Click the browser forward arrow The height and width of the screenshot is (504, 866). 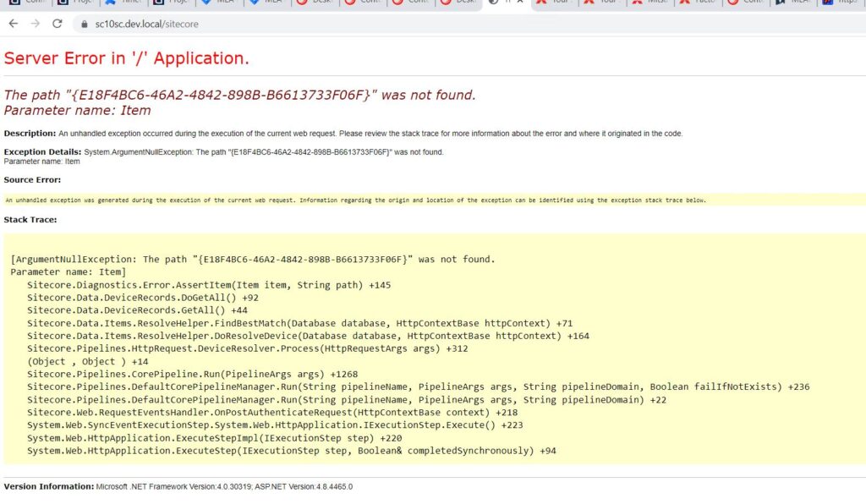[35, 24]
